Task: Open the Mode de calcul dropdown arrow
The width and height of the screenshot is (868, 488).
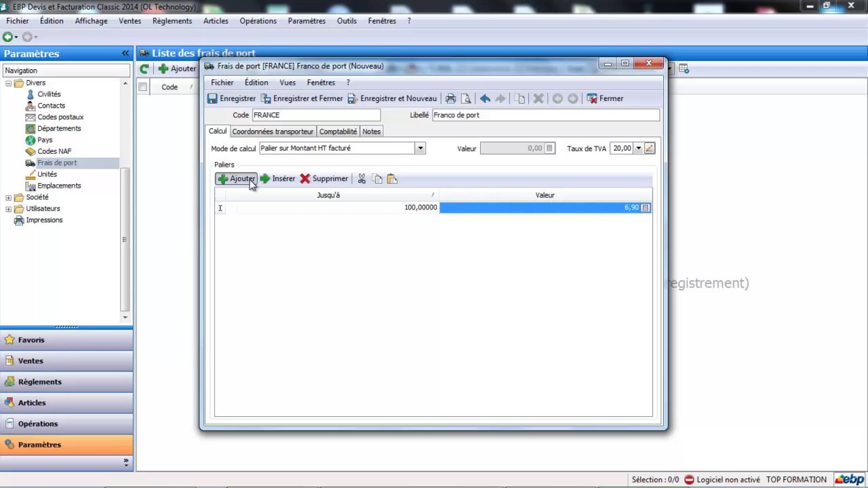Action: point(420,148)
